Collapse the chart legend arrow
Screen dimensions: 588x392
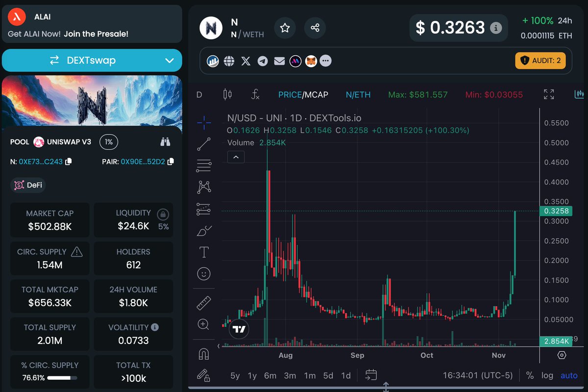click(x=236, y=157)
